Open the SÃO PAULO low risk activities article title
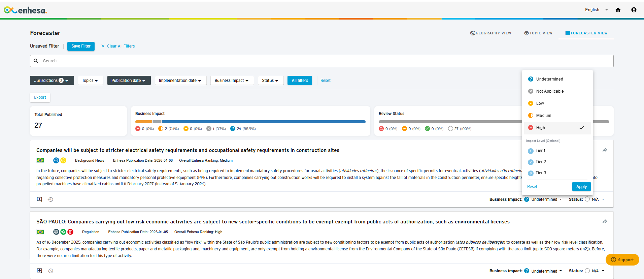The image size is (644, 279). 273,222
